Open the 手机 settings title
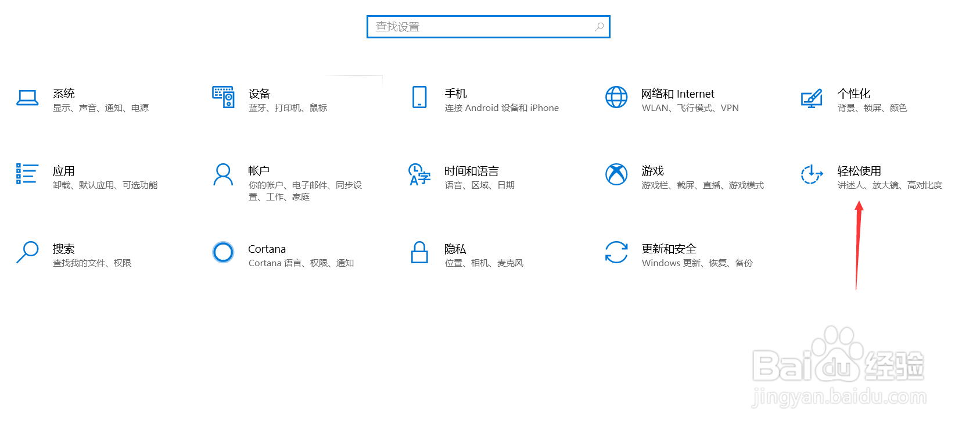 [456, 94]
